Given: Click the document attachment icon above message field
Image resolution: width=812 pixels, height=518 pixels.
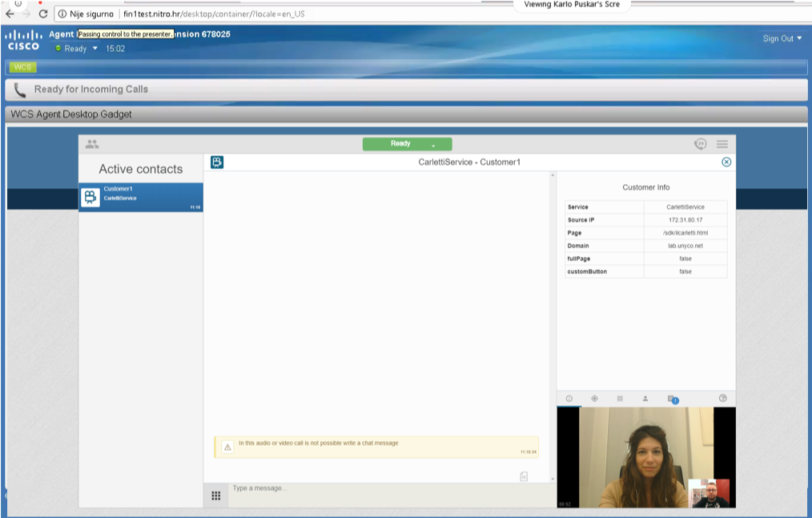Looking at the screenshot, I should pyautogui.click(x=524, y=476).
